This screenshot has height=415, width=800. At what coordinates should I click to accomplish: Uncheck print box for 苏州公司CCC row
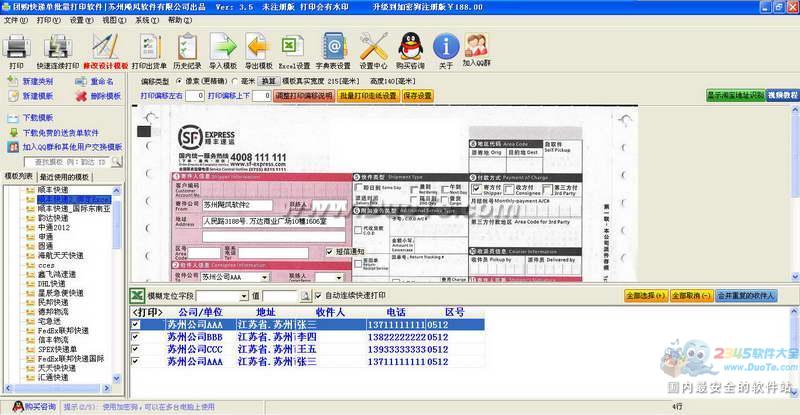pyautogui.click(x=135, y=349)
